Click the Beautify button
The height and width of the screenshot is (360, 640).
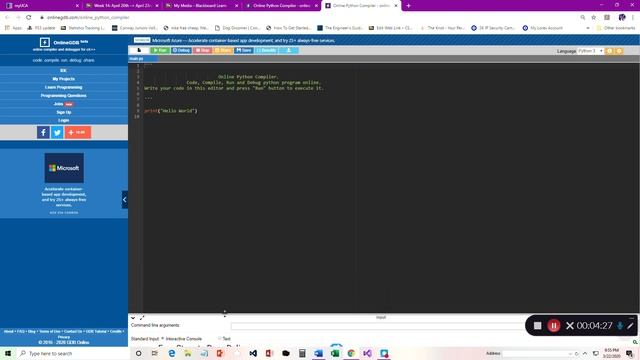click(266, 50)
